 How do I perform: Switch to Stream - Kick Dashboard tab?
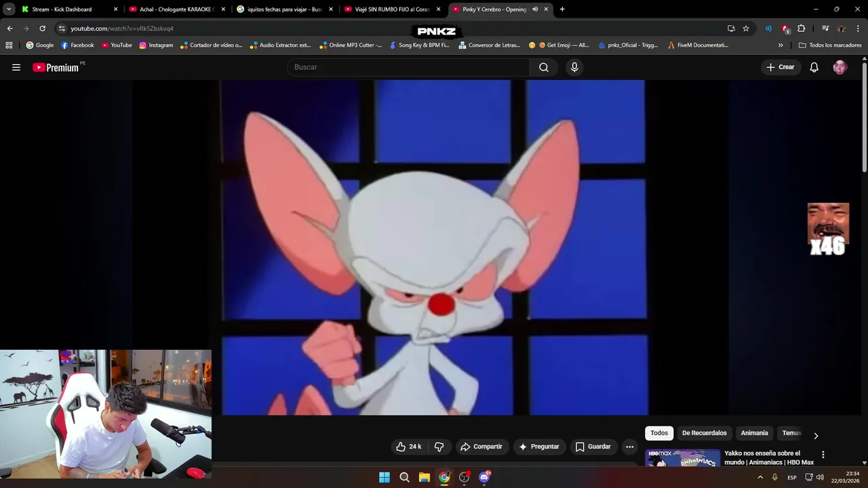coord(68,9)
